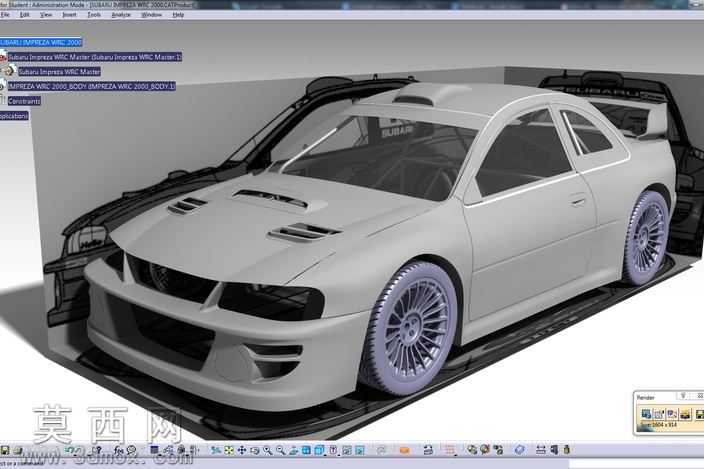The image size is (704, 469).
Task: Select Constraints node in the tree
Action: 24,101
